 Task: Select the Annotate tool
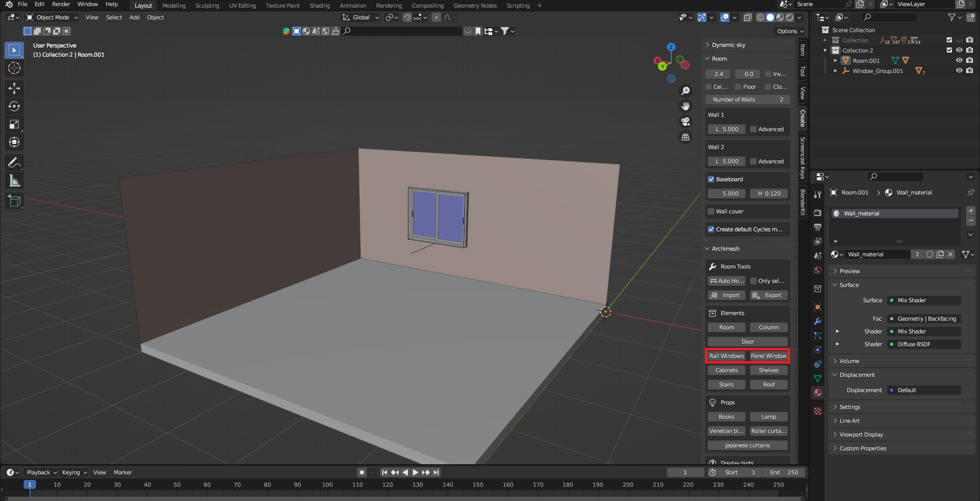click(x=14, y=163)
